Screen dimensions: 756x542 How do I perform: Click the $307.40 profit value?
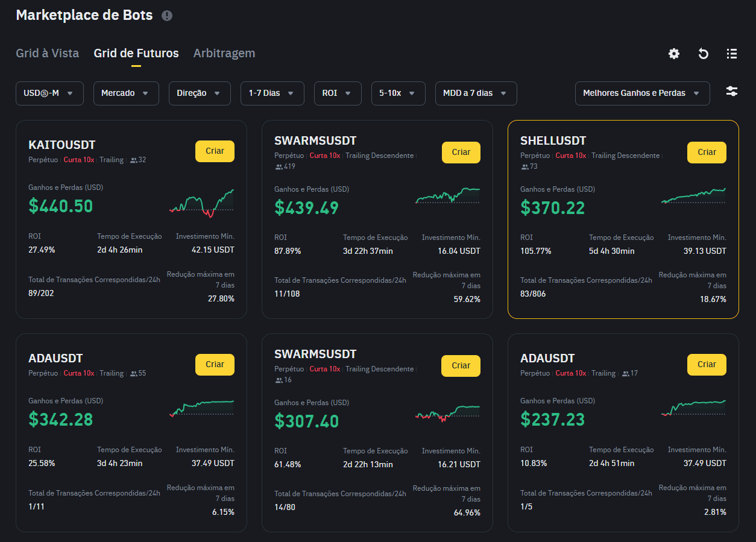[x=307, y=421]
